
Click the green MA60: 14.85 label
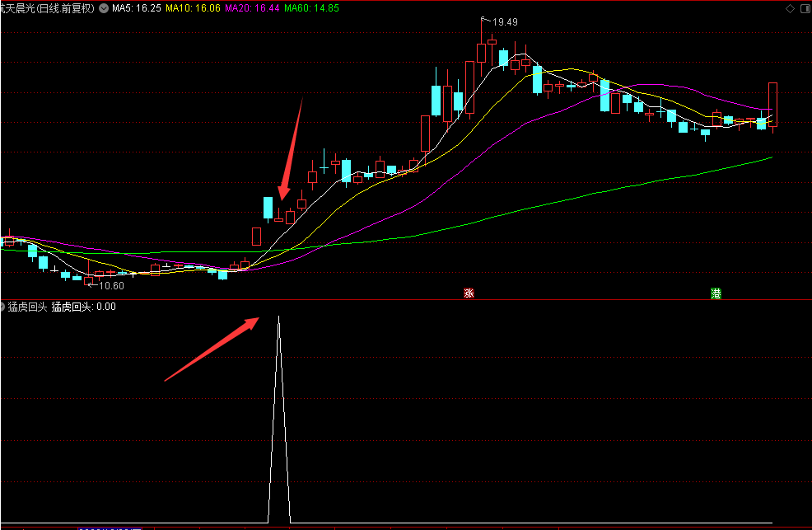(x=312, y=8)
